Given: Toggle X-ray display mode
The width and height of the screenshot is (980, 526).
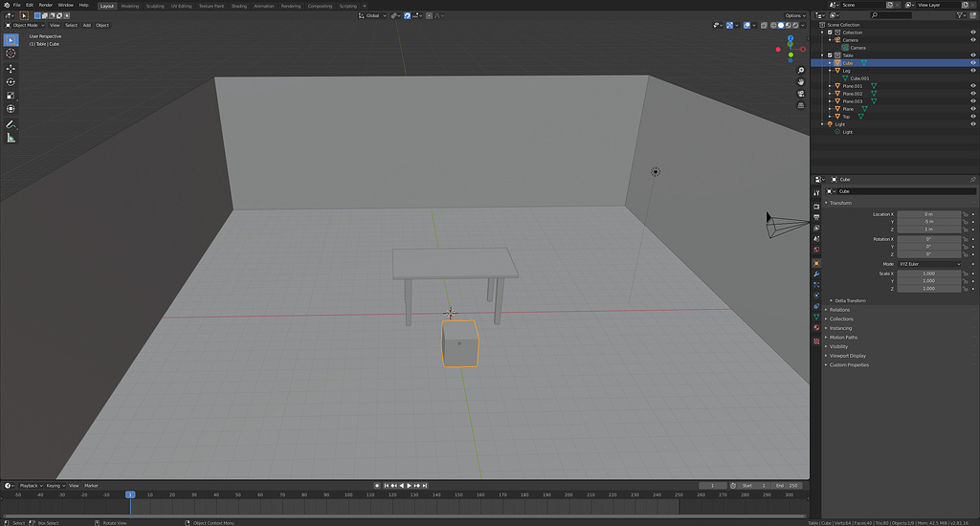Looking at the screenshot, I should (x=764, y=25).
